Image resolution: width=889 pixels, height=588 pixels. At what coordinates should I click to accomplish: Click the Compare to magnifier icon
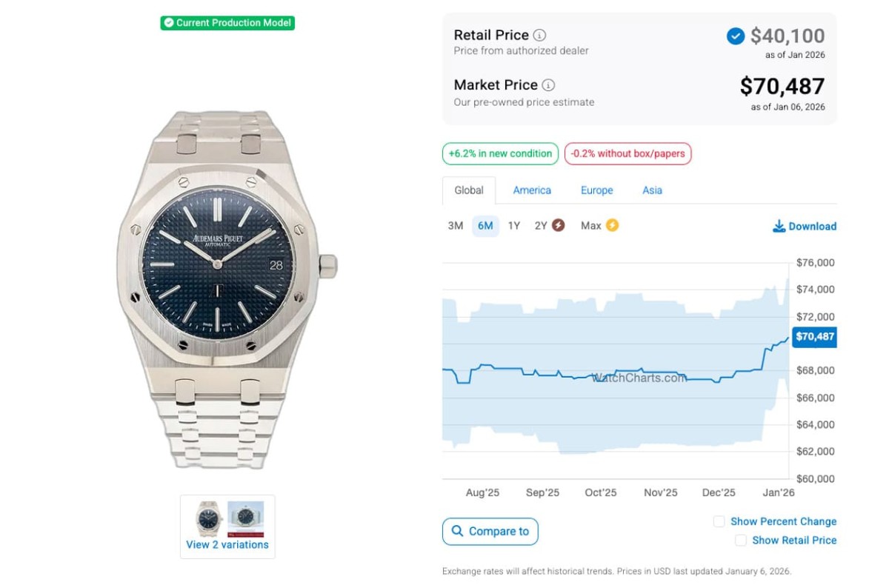pos(457,531)
